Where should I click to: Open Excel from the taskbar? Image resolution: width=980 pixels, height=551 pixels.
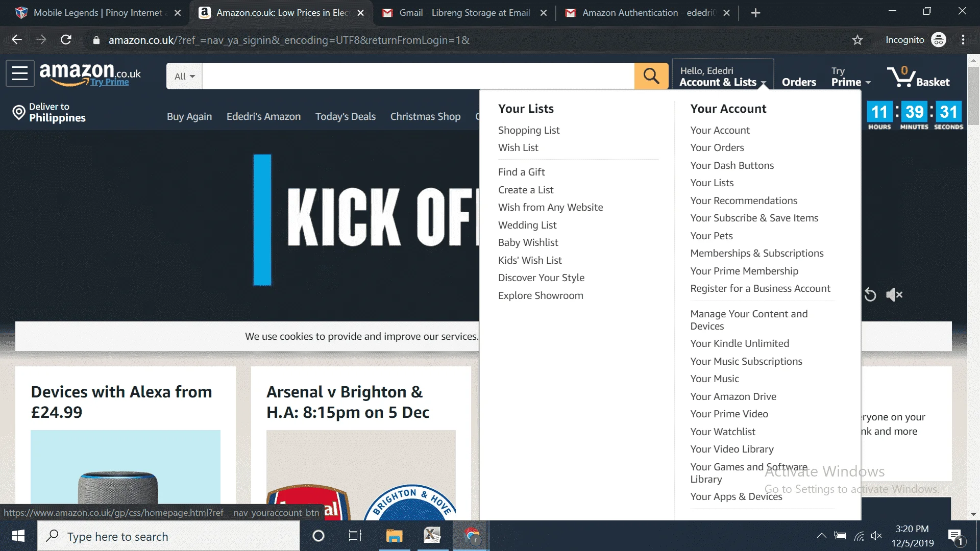(x=432, y=536)
